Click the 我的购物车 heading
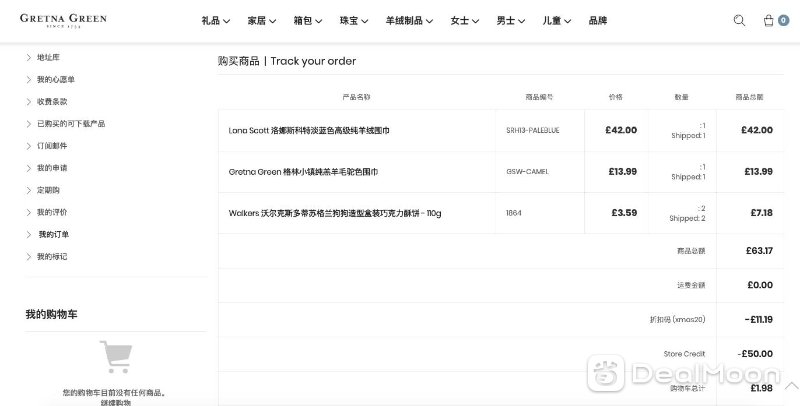Screen dimensions: 800x406 pos(51,314)
